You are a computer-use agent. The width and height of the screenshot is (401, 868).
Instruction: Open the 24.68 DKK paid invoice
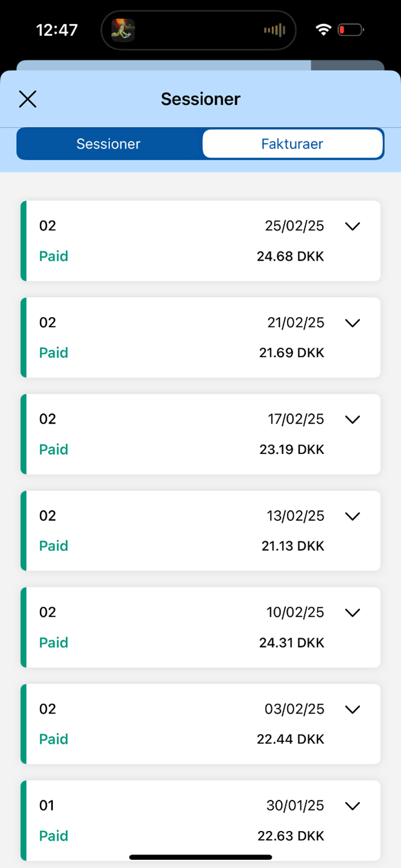pyautogui.click(x=200, y=241)
